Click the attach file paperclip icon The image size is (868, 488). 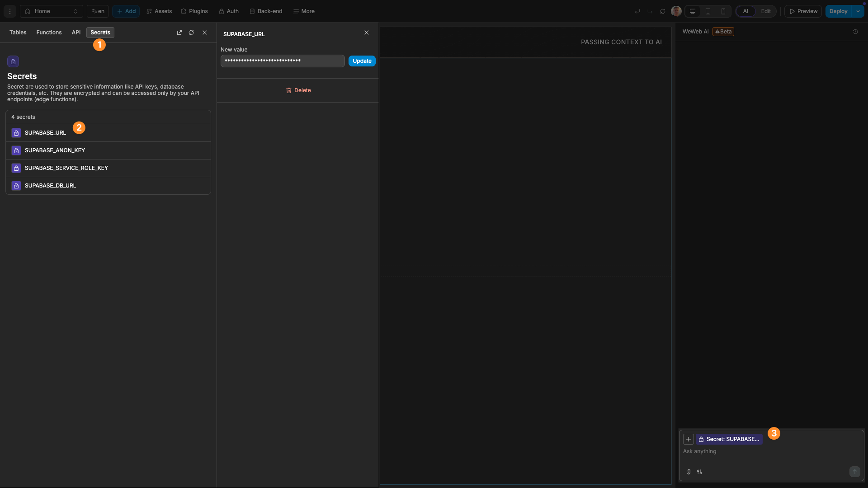tap(689, 472)
